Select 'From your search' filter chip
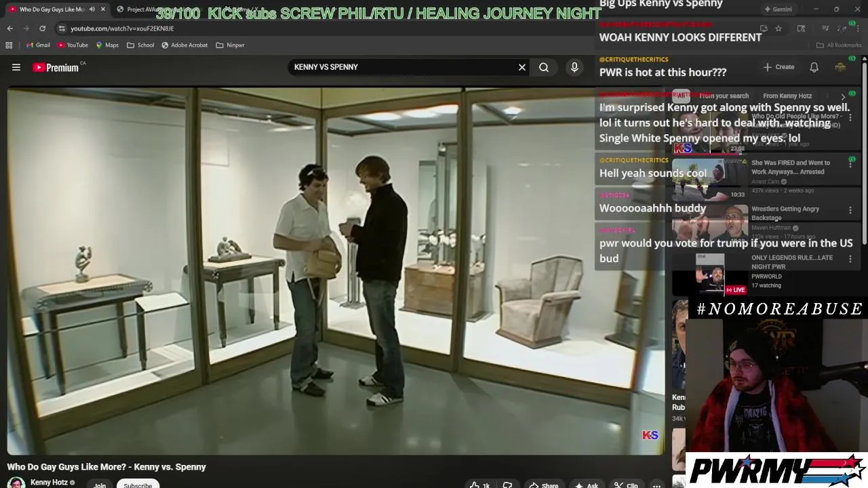The width and height of the screenshot is (868, 488). [724, 96]
